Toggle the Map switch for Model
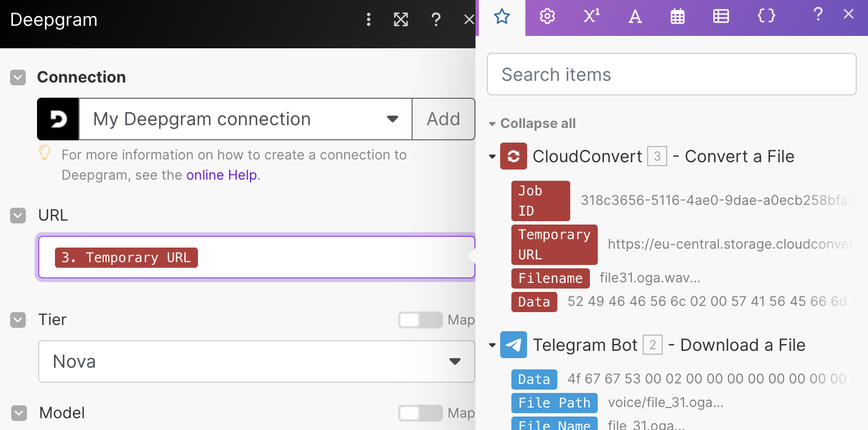 (x=420, y=413)
